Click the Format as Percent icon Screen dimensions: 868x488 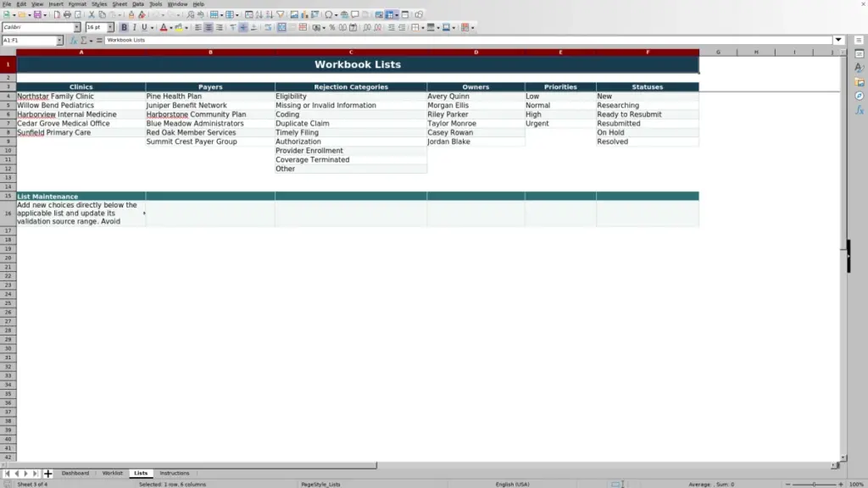(x=332, y=28)
